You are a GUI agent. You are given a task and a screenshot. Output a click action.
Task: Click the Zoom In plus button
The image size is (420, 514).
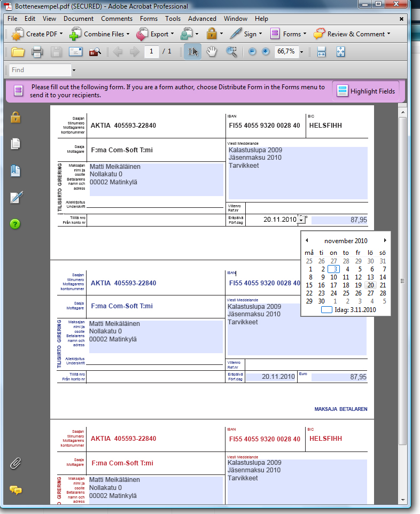[266, 52]
